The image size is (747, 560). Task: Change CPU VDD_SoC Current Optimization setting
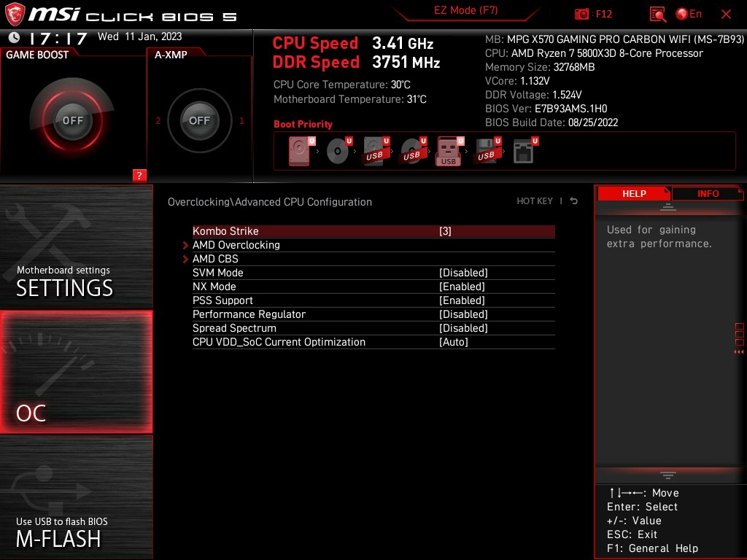[x=373, y=341]
